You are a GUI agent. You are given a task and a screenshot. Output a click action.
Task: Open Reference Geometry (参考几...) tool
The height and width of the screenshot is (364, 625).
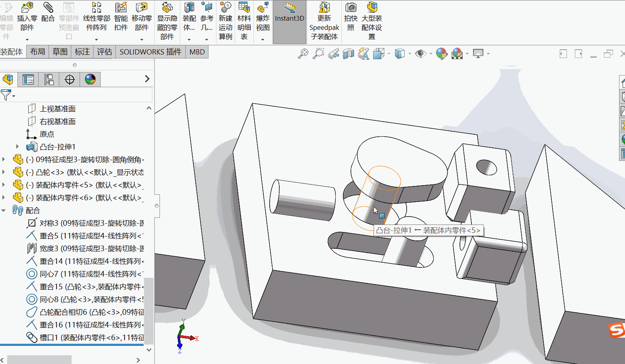click(206, 17)
